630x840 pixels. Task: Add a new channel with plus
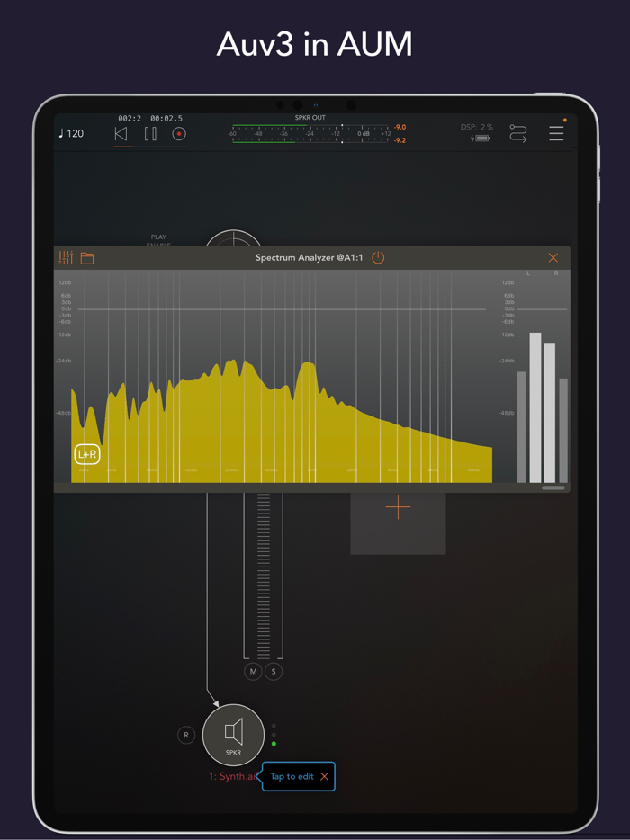[398, 506]
